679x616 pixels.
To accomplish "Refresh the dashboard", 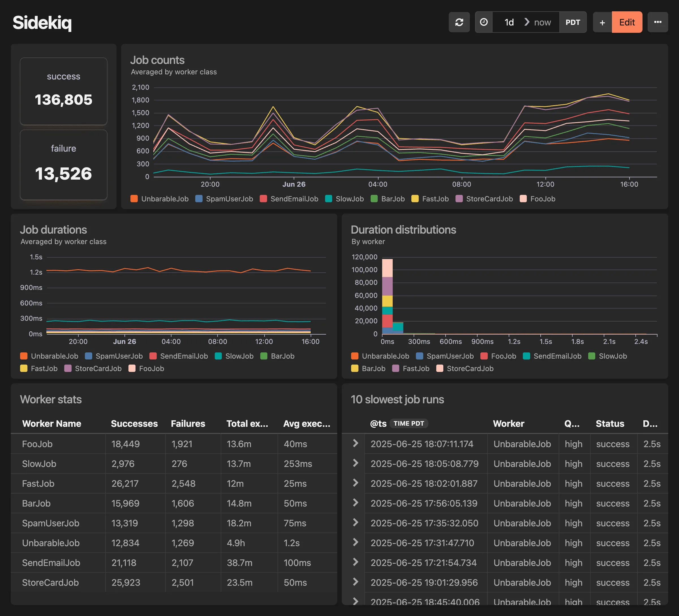I will pos(459,22).
